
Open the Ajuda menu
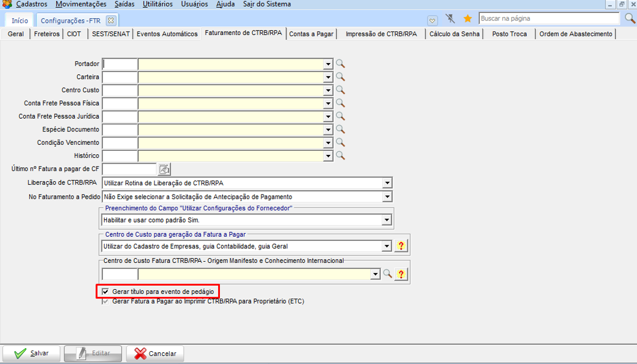click(225, 4)
